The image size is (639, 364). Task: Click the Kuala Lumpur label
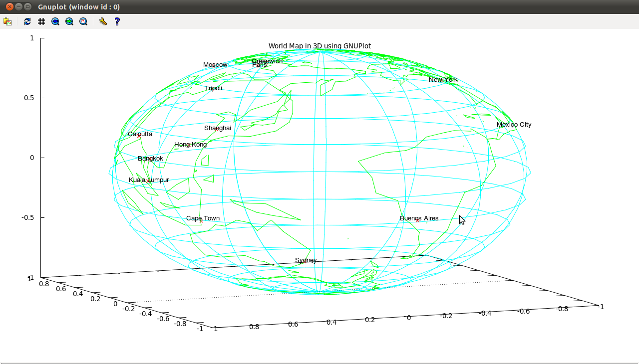(149, 180)
